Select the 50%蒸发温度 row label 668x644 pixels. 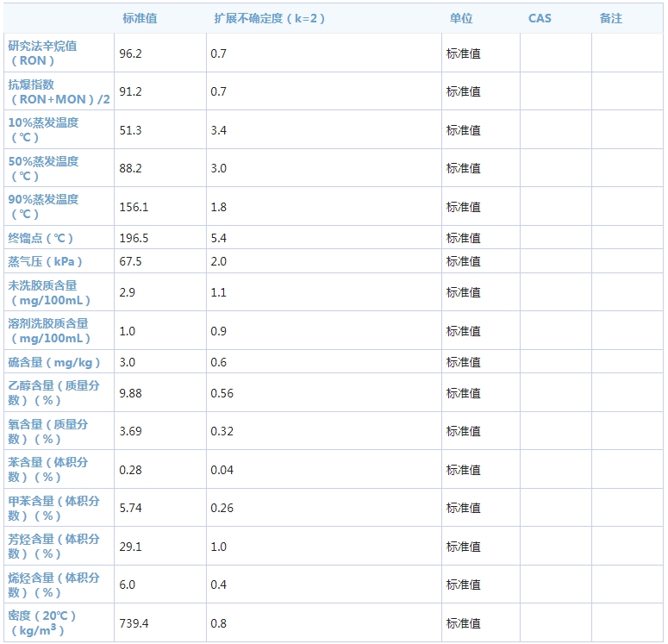[x=43, y=168]
